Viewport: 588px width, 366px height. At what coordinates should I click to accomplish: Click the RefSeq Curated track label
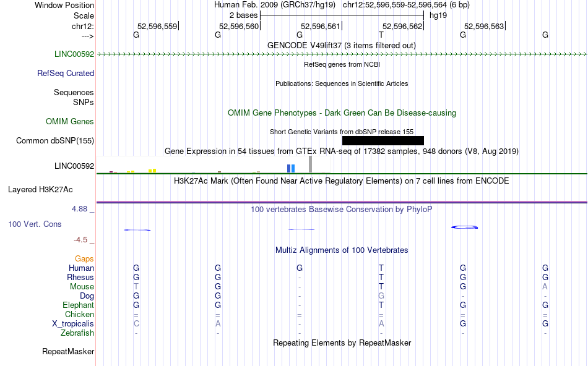(x=66, y=73)
